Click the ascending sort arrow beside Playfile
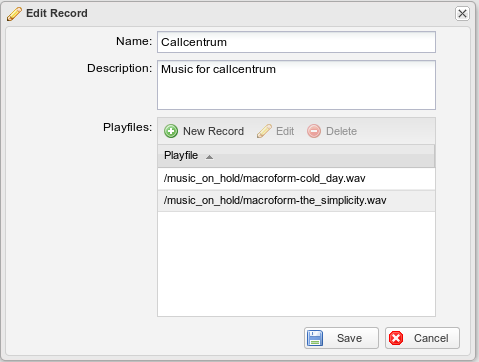The width and height of the screenshot is (479, 362). 209,157
